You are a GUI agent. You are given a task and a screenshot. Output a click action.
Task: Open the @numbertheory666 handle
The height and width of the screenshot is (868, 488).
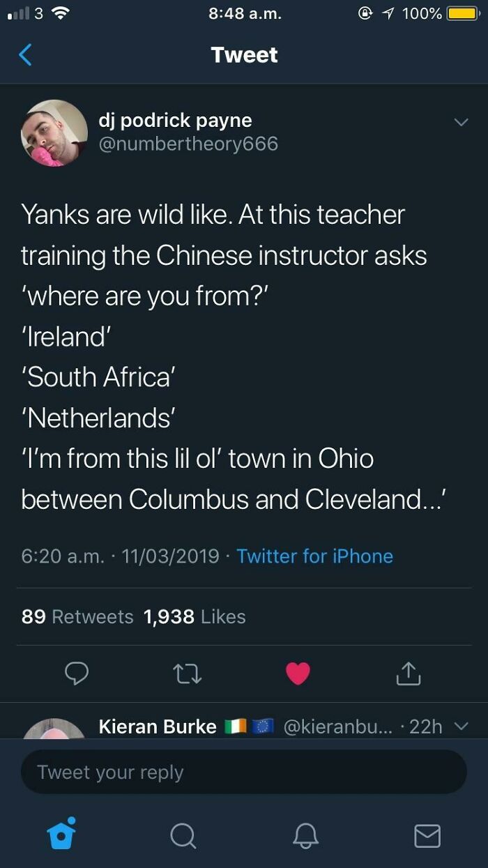point(188,144)
